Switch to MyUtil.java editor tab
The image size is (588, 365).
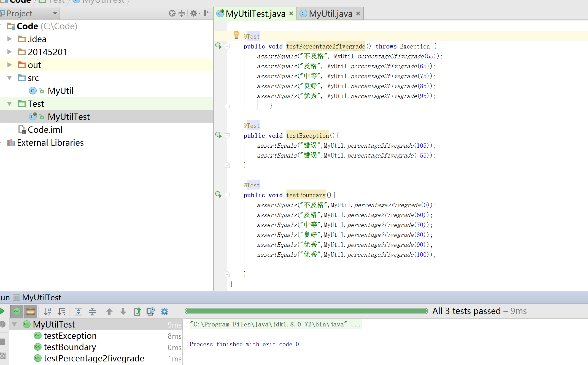click(331, 13)
